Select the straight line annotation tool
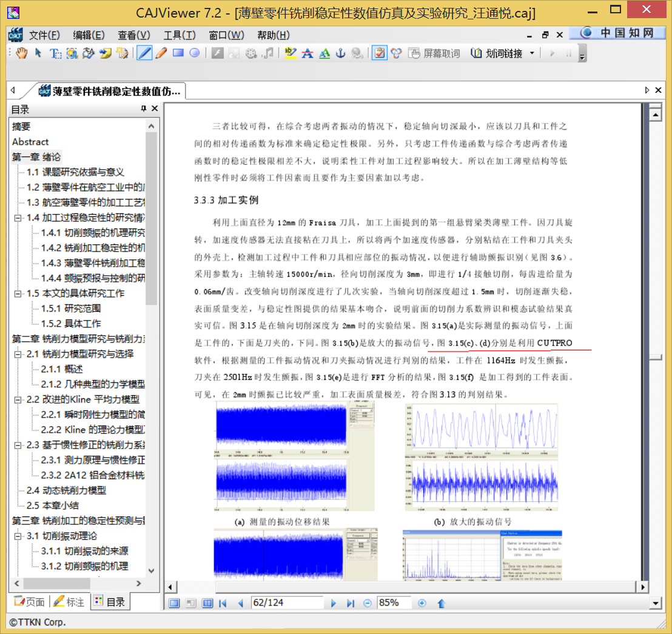 (x=144, y=53)
